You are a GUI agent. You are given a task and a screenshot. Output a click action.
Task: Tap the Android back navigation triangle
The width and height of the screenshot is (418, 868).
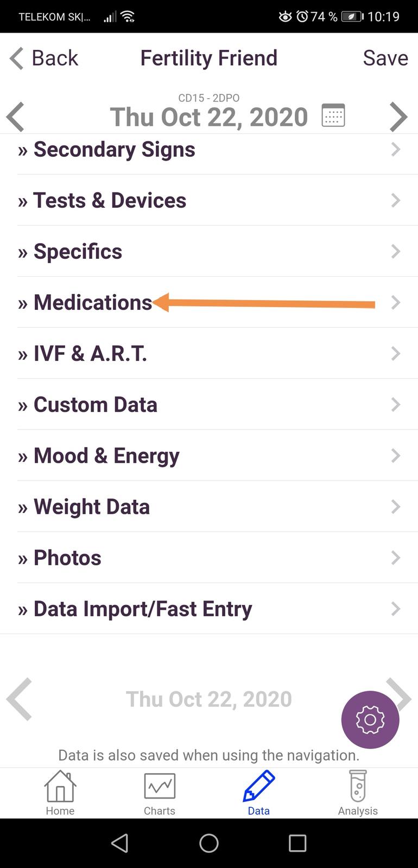[x=120, y=843]
